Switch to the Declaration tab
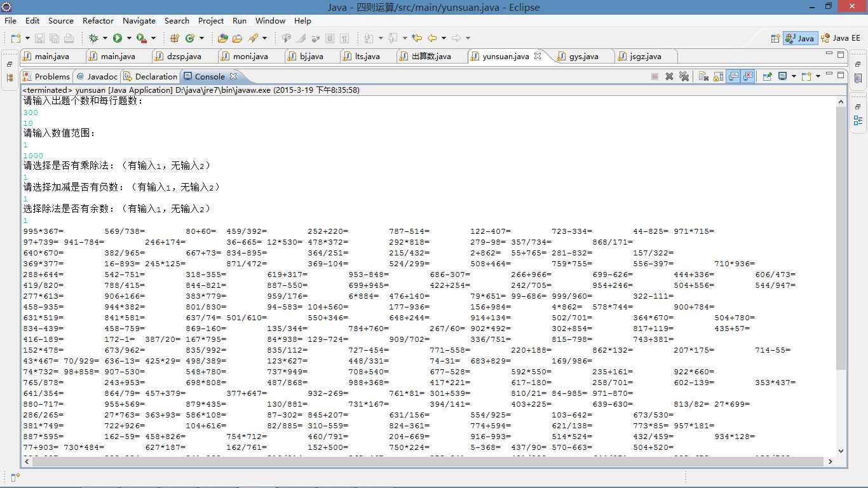This screenshot has width=868, height=488. click(x=151, y=76)
